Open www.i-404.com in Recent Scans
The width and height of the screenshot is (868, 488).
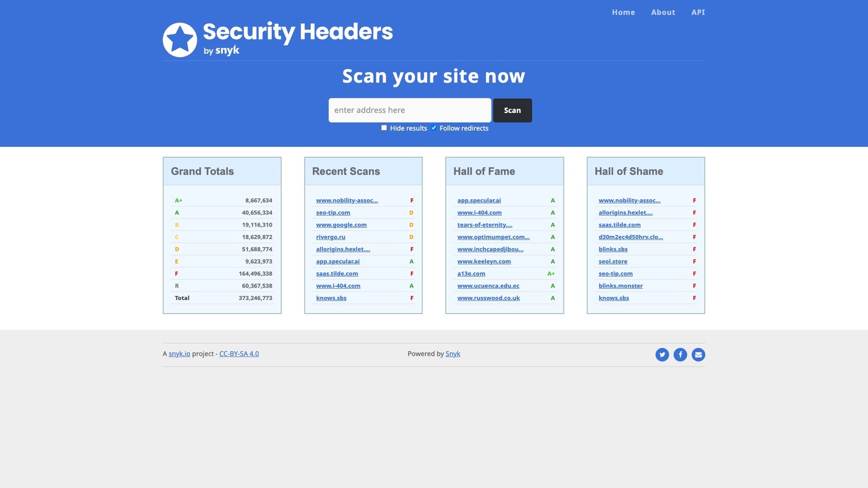tap(338, 286)
